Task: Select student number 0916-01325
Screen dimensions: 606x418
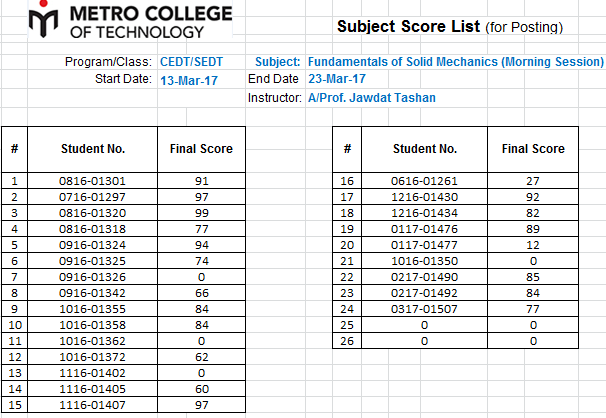Action: click(x=92, y=261)
